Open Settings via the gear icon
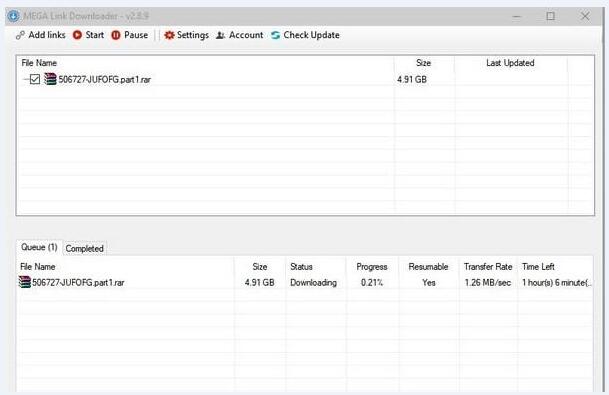The width and height of the screenshot is (609, 395). pos(169,35)
